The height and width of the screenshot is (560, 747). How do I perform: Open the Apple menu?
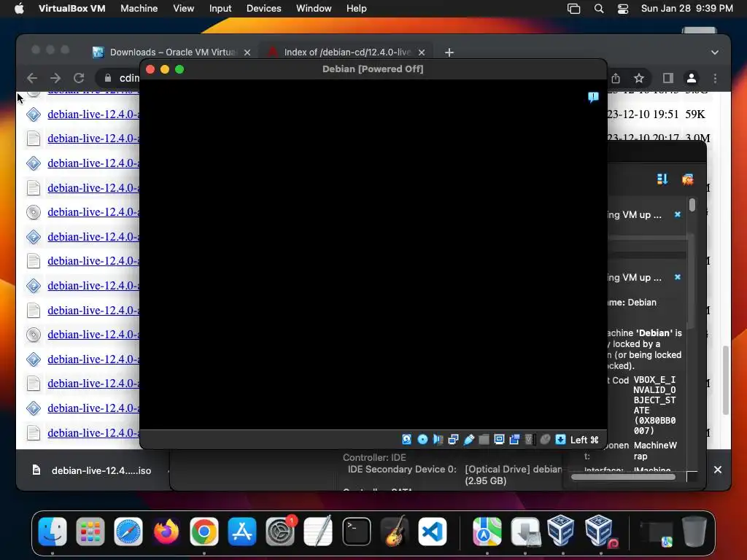click(x=19, y=9)
